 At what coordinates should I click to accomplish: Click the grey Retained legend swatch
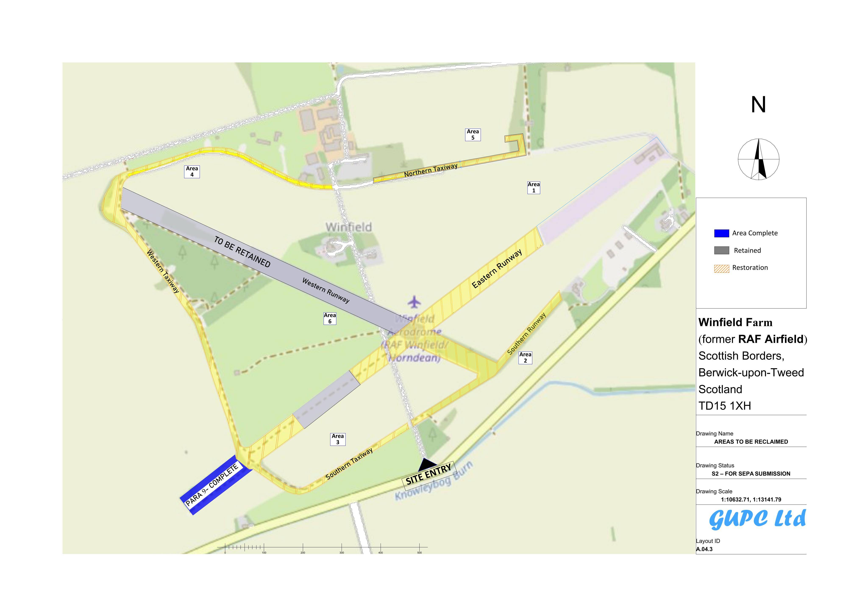pos(722,250)
